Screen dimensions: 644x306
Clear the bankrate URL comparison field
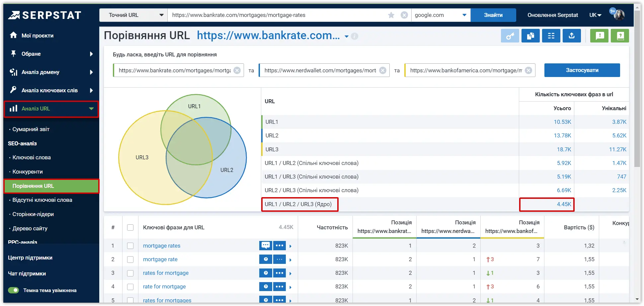237,70
